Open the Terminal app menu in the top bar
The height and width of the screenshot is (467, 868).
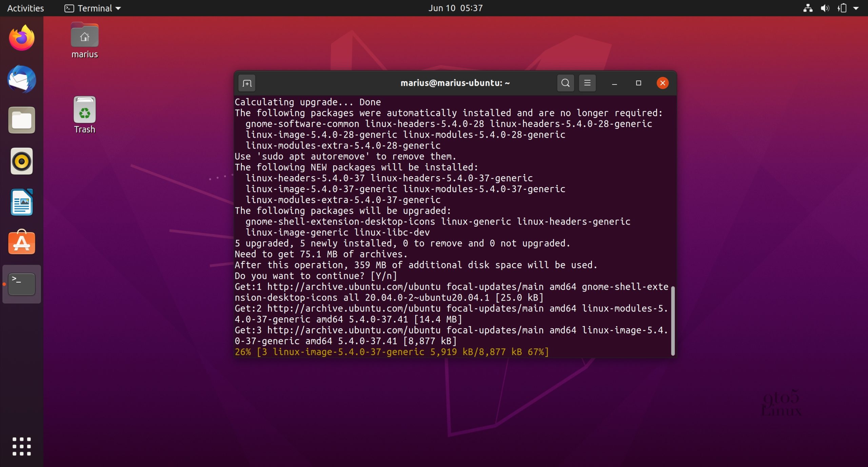[93, 8]
